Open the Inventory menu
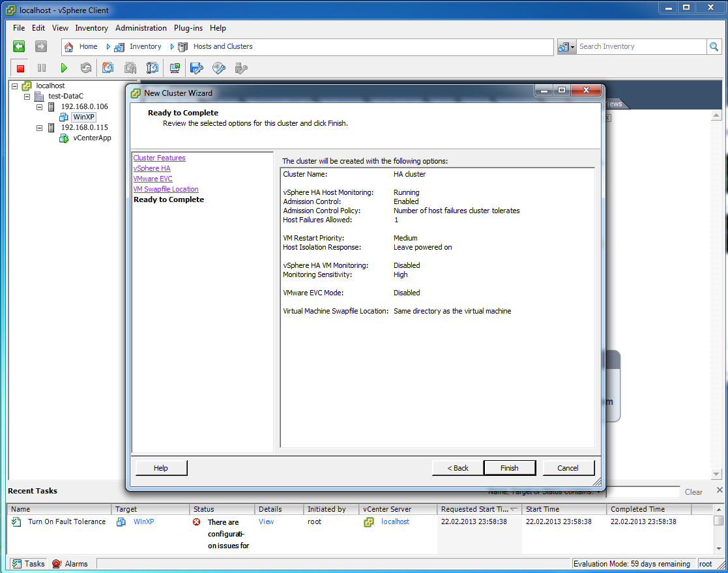Viewport: 728px width, 573px height. (x=91, y=28)
